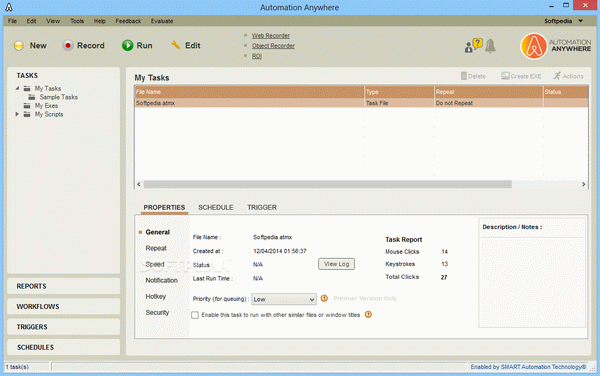Enable task to run with similar files

(195, 315)
